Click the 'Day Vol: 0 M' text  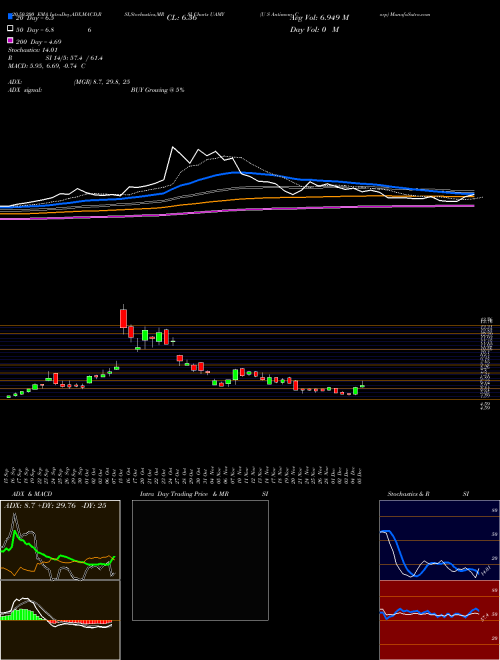coord(314,30)
